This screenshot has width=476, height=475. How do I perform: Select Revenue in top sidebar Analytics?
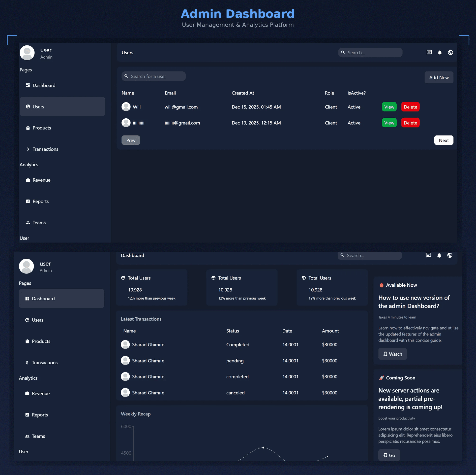click(x=41, y=180)
